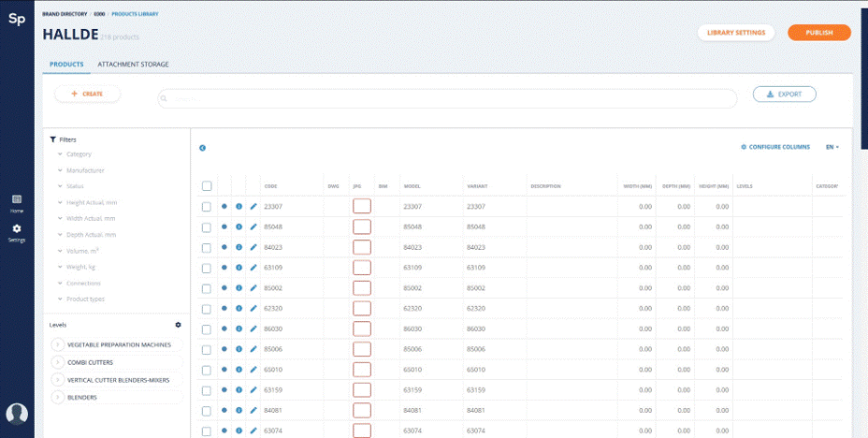The width and height of the screenshot is (868, 438).
Task: Click the Create button
Action: 88,94
